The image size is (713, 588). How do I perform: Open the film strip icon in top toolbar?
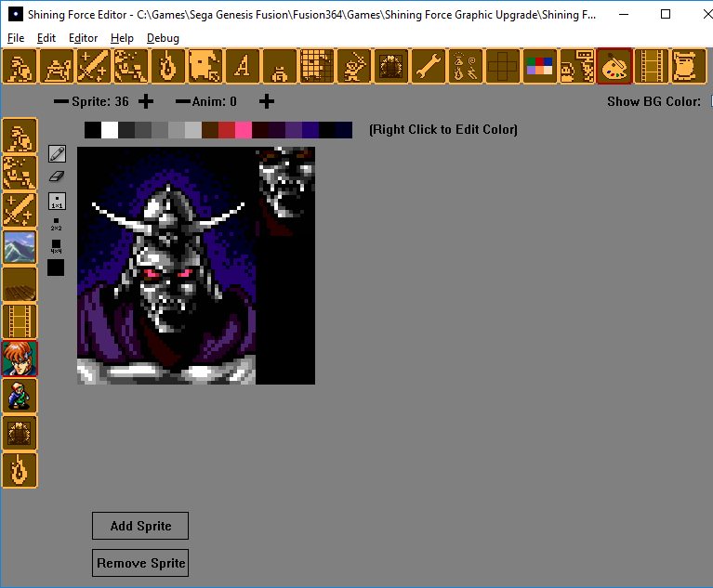click(651, 66)
